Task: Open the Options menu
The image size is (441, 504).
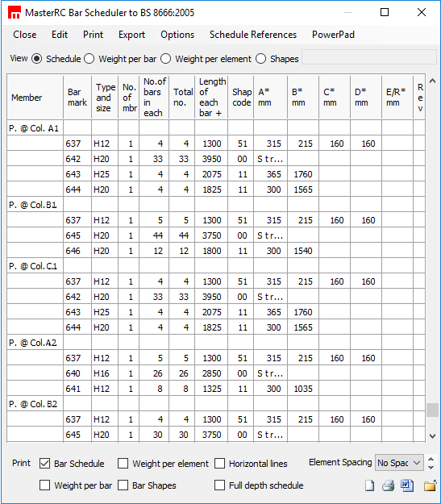Action: (177, 35)
